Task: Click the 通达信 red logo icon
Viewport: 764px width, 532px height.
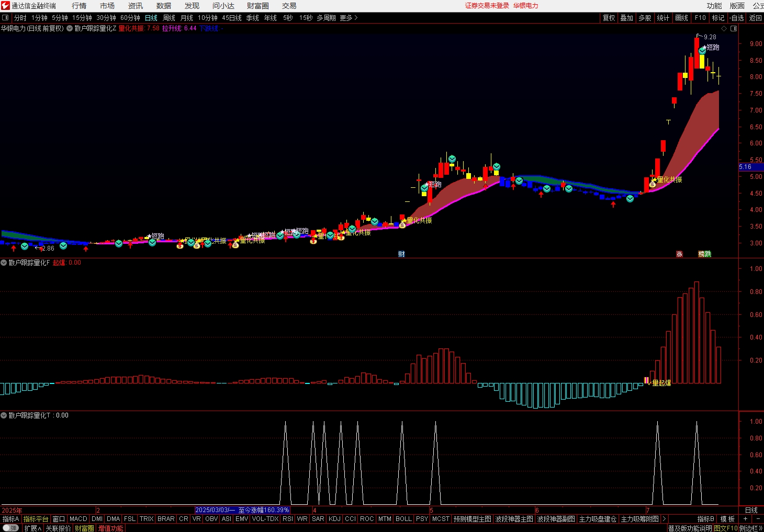Action: (x=5, y=6)
